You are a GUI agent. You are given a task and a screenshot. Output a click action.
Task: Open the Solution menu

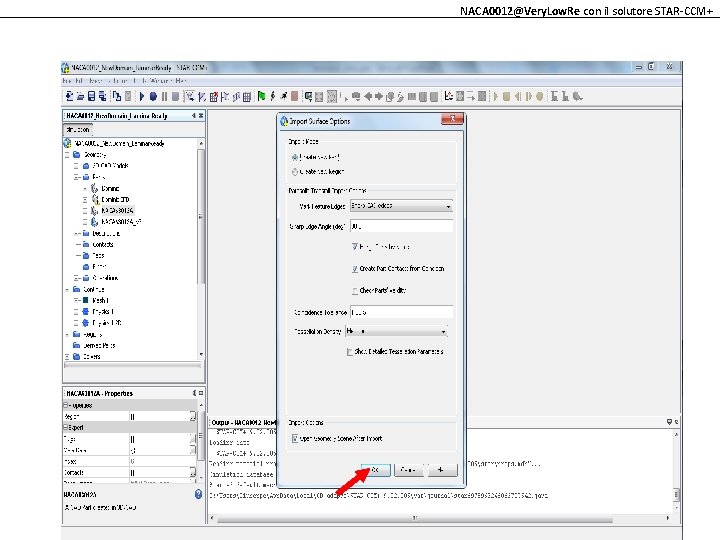pos(120,81)
